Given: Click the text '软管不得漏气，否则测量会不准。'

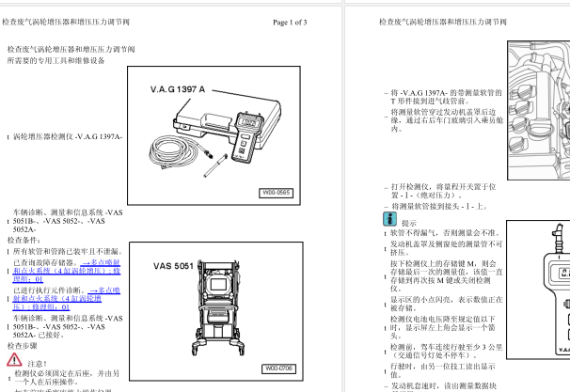Looking at the screenshot, I should 445,233.
